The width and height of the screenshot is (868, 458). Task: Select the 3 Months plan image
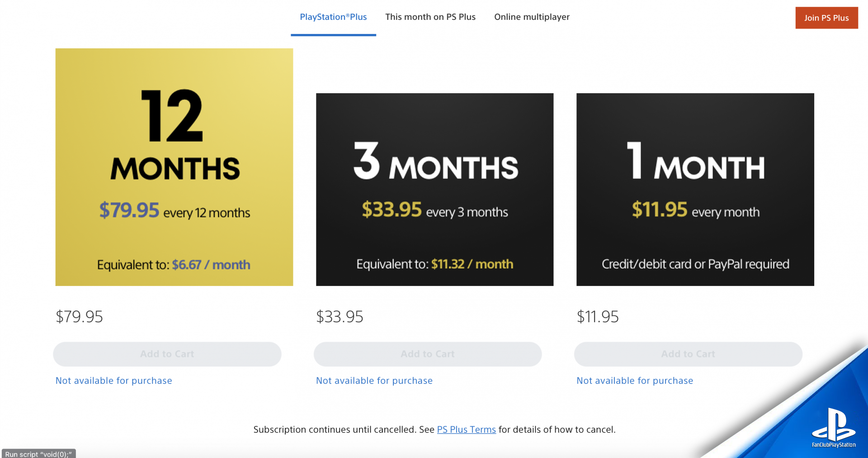[434, 189]
